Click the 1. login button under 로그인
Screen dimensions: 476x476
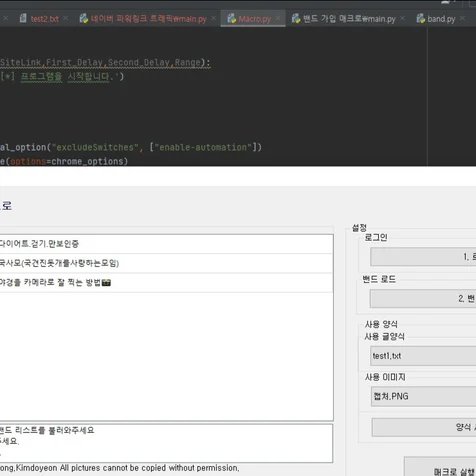(x=423, y=257)
